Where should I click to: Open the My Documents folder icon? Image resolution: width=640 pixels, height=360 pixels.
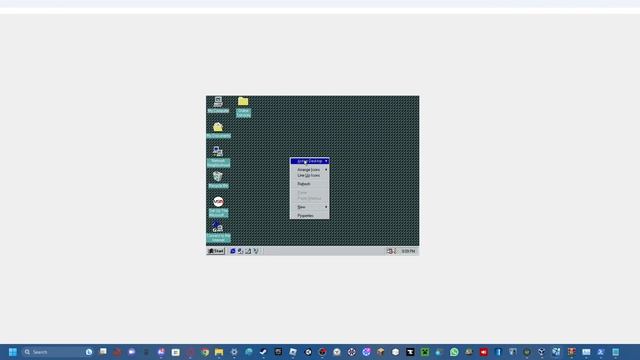point(218,130)
